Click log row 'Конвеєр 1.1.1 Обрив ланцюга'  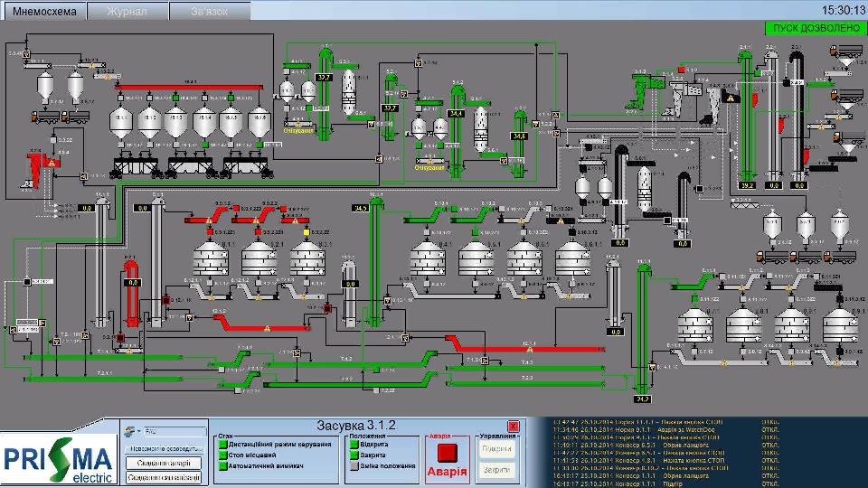pos(665,476)
